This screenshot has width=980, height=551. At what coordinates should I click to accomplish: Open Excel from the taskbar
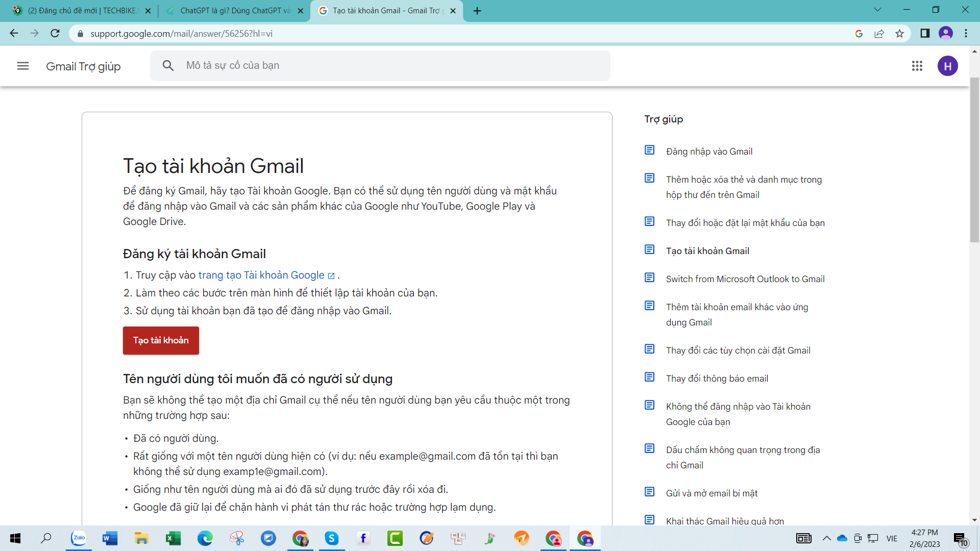pyautogui.click(x=173, y=538)
